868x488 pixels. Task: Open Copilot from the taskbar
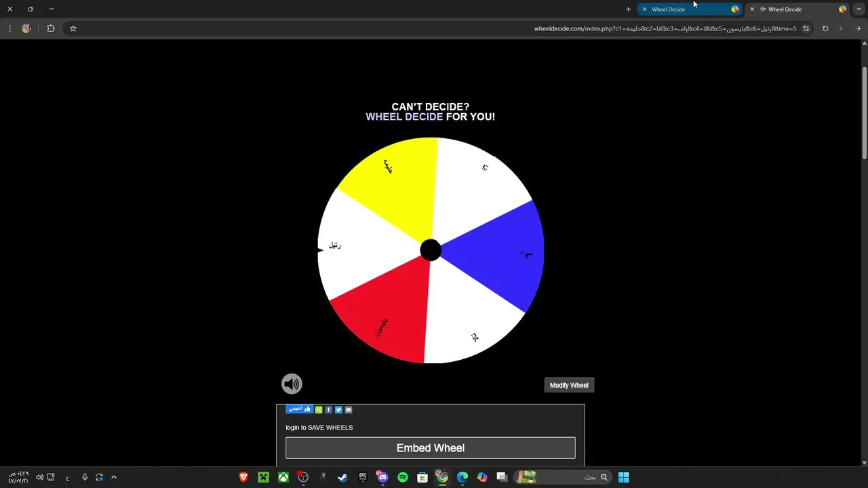pos(482,477)
